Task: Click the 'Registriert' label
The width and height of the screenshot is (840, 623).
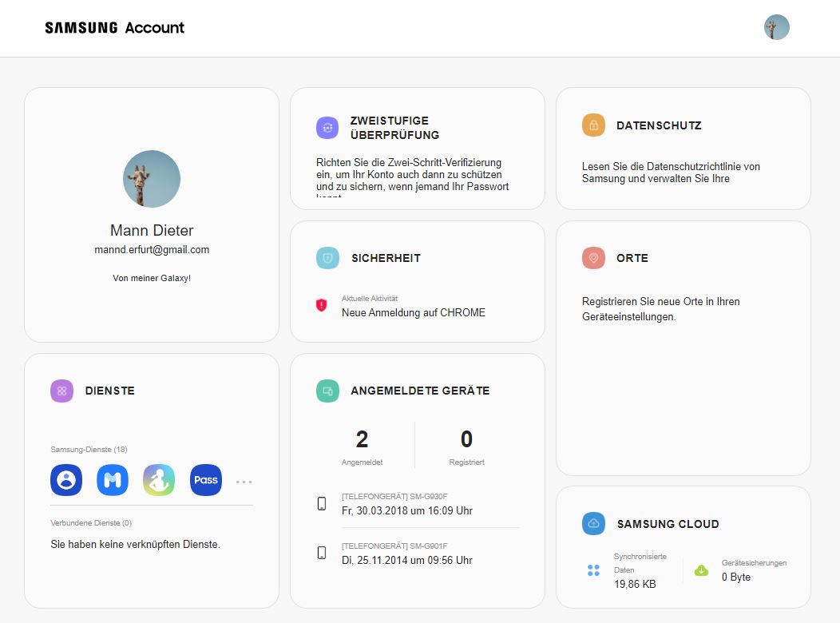Action: [466, 462]
